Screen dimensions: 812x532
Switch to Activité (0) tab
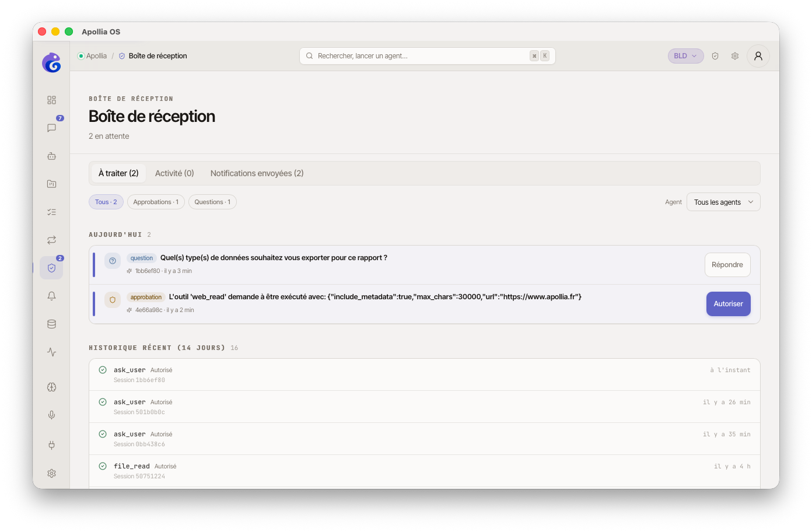click(x=174, y=173)
